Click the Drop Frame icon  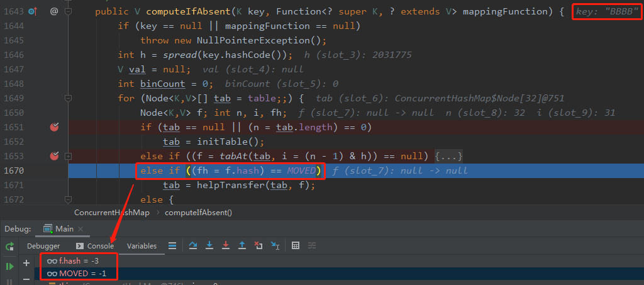pos(258,245)
